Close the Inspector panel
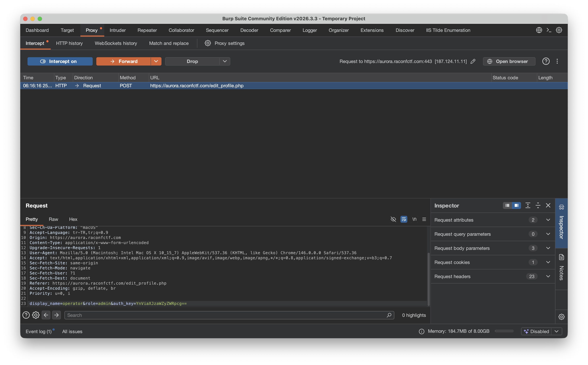The height and width of the screenshot is (365, 588). tap(548, 205)
